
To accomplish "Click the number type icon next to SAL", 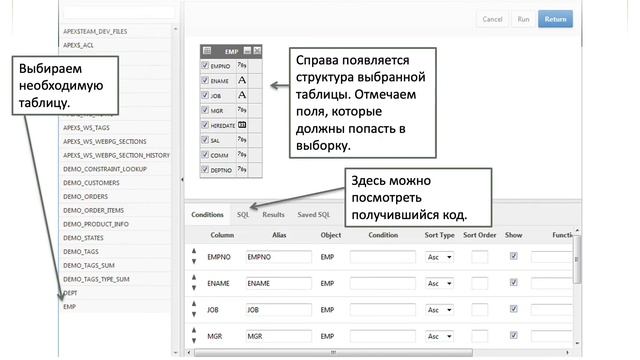I will coord(242,140).
